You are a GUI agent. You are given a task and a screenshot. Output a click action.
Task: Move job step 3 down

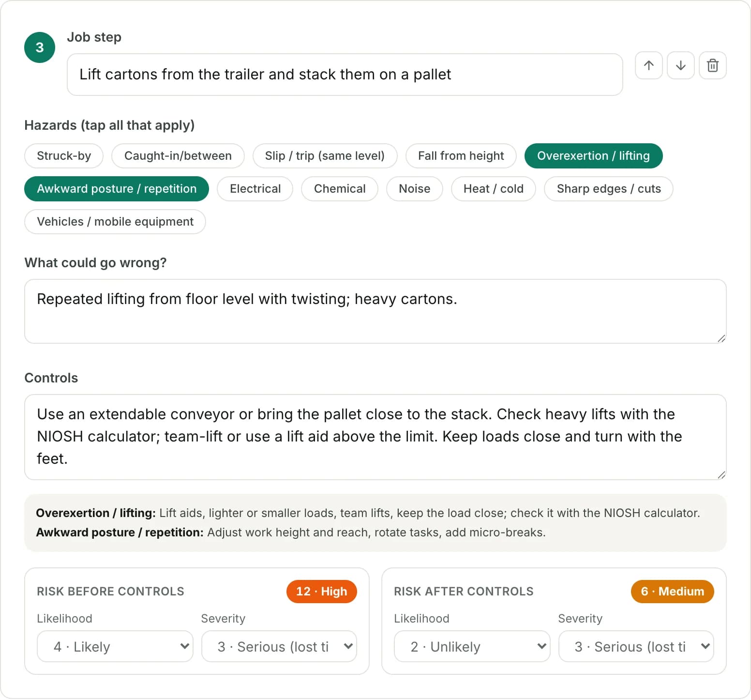point(680,65)
